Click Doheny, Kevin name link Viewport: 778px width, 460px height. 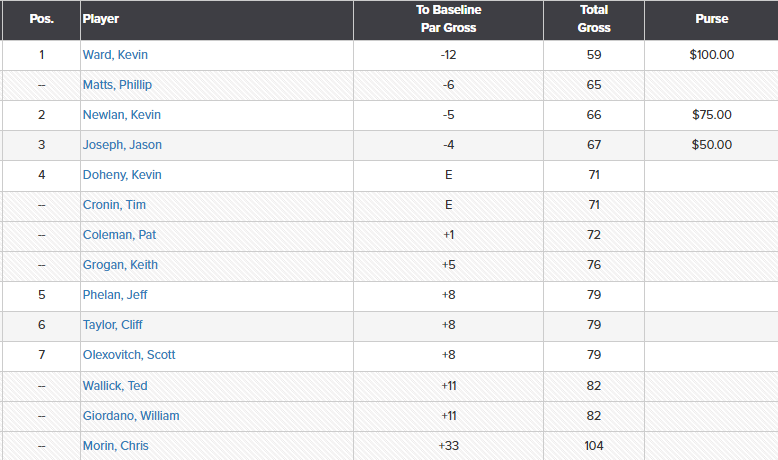pyautogui.click(x=122, y=175)
